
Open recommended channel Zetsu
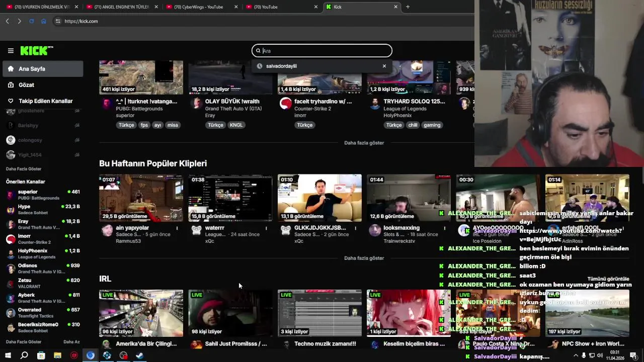(43, 283)
